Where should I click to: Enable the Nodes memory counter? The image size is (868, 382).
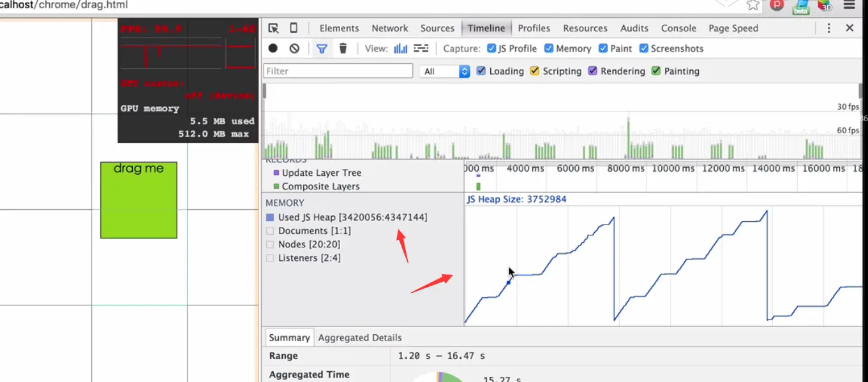tap(270, 244)
